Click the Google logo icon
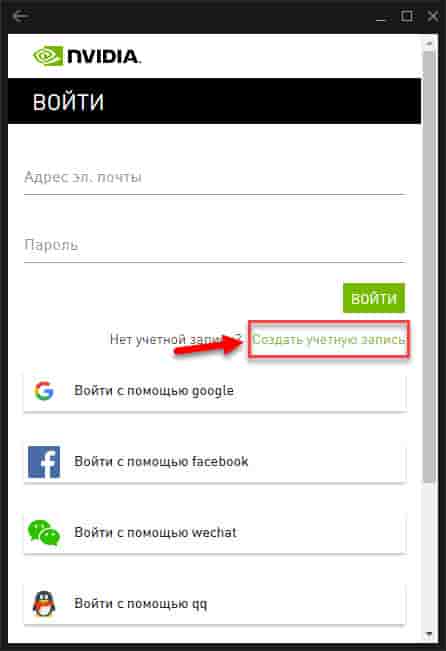446x651 pixels. point(44,391)
